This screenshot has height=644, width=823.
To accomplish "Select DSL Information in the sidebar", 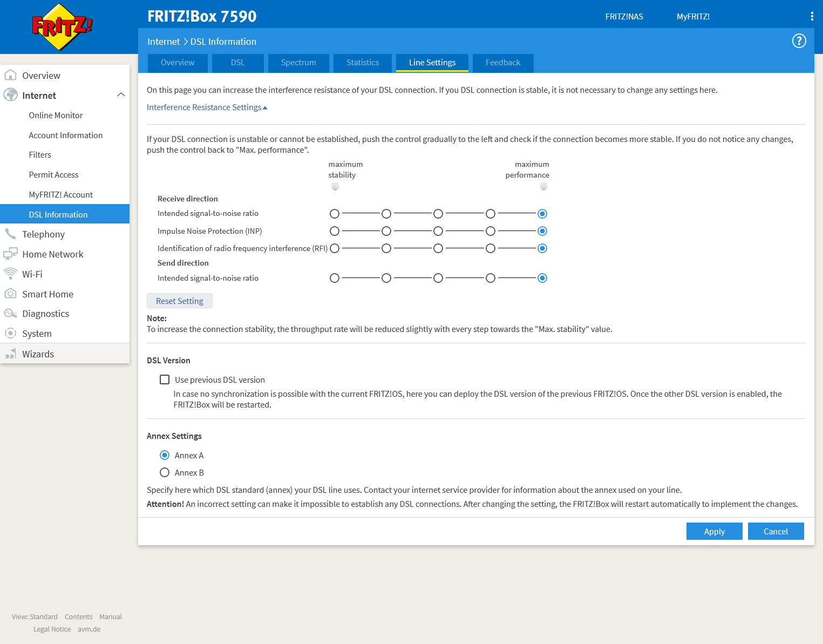I will coord(65,214).
